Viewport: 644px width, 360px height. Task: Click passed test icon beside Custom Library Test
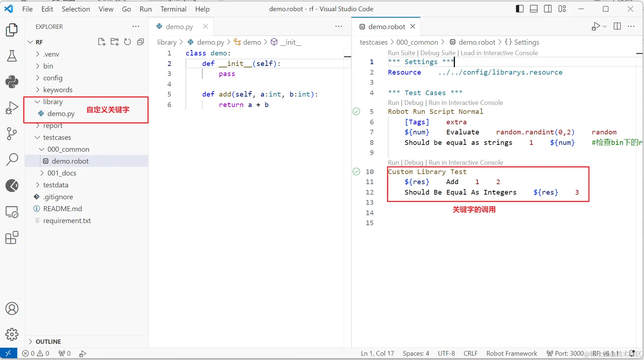[356, 172]
